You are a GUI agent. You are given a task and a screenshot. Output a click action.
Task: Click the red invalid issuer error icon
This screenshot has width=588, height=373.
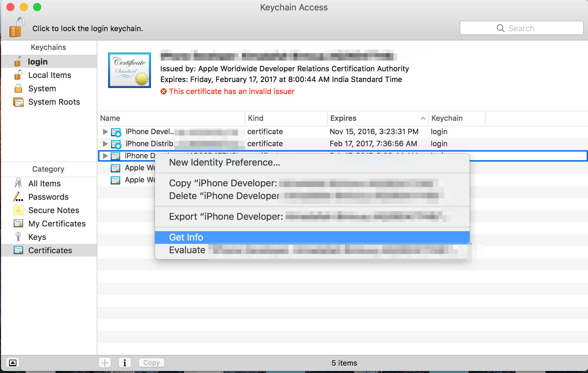coord(164,91)
